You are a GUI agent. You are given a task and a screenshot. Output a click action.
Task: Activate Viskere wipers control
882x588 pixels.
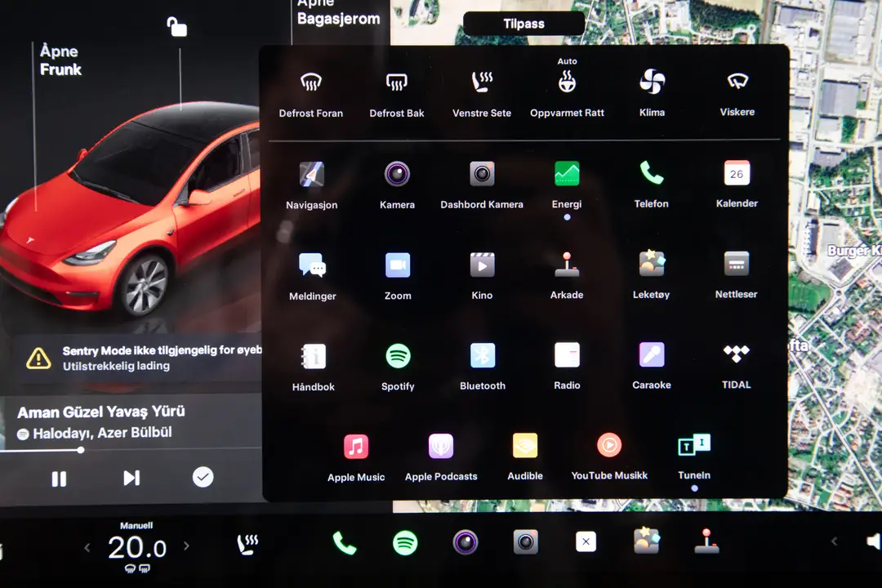(x=737, y=93)
